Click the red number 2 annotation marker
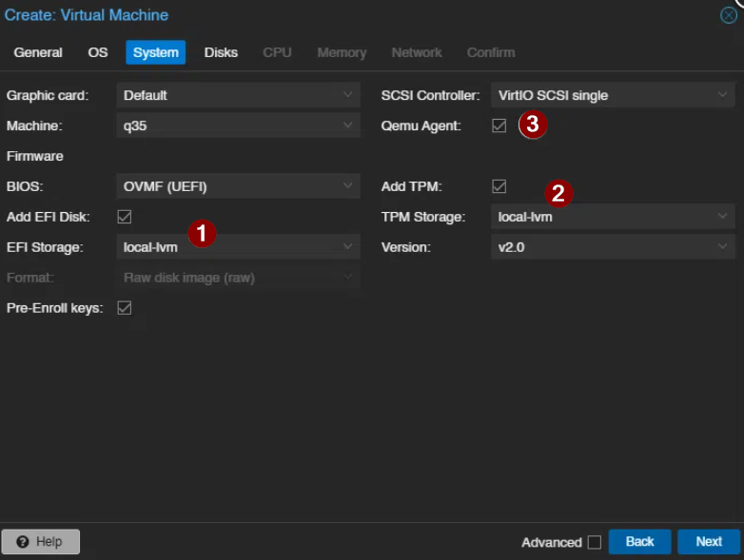This screenshot has width=744, height=560. pyautogui.click(x=558, y=194)
